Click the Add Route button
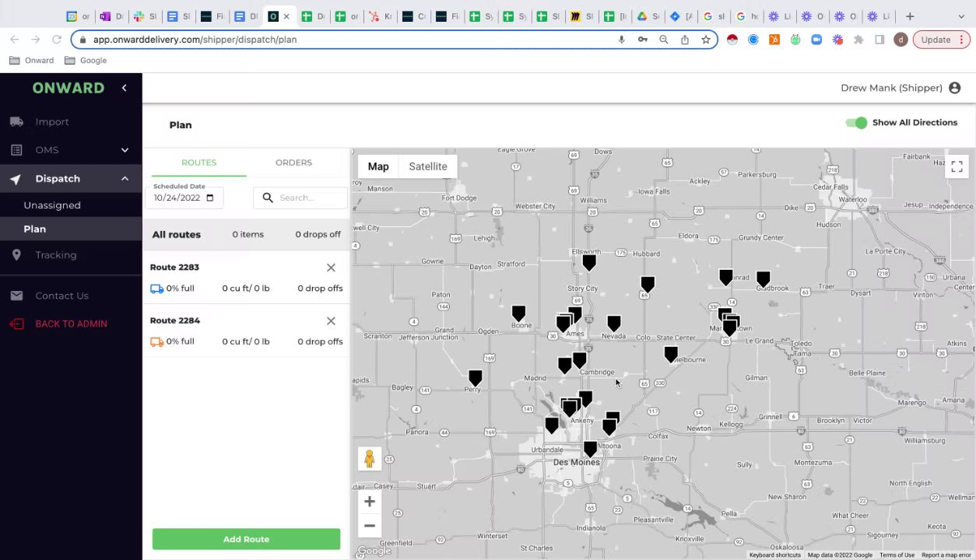The image size is (976, 560). pos(246,539)
